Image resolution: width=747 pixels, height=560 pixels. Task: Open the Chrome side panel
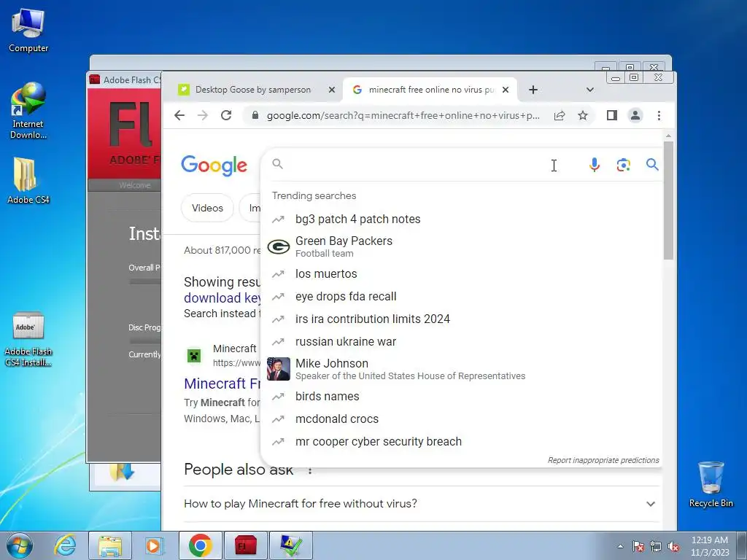pyautogui.click(x=612, y=115)
